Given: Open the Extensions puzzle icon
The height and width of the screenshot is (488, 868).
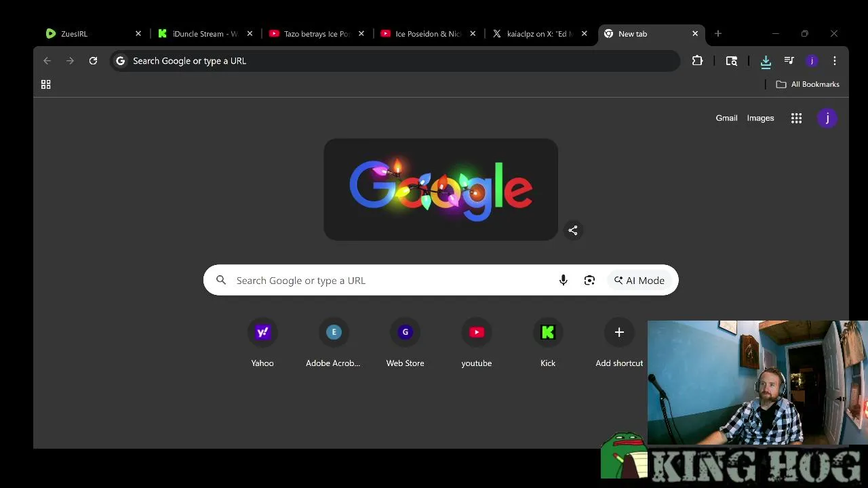Looking at the screenshot, I should [x=697, y=61].
